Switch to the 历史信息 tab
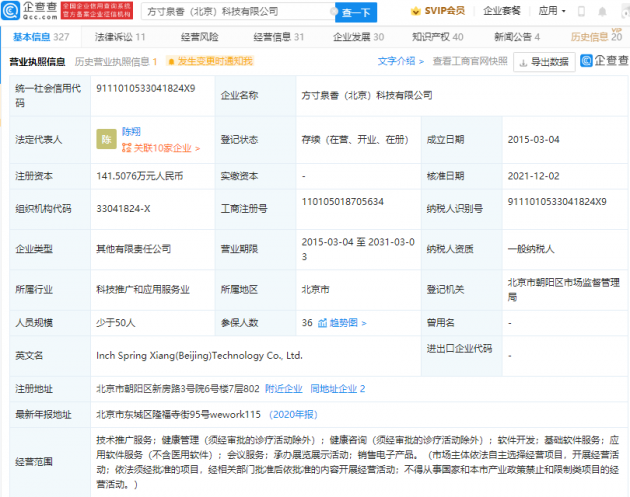630x497 pixels. pos(596,37)
